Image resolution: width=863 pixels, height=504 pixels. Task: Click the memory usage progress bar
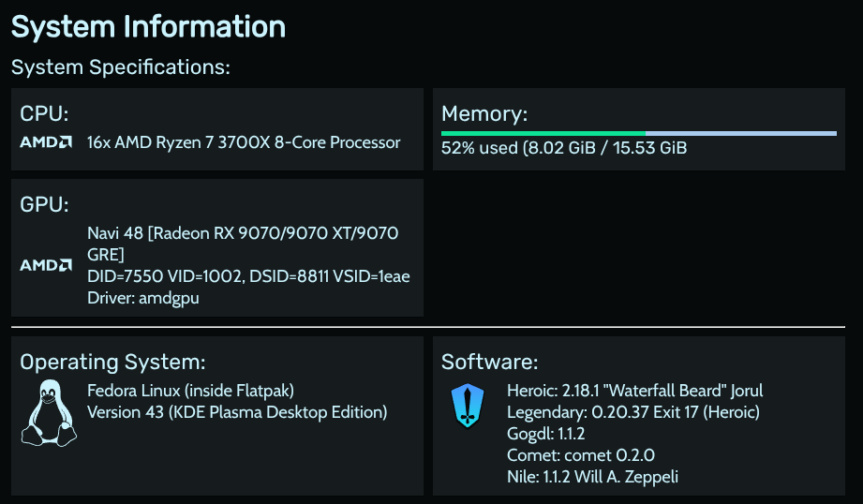coord(638,134)
